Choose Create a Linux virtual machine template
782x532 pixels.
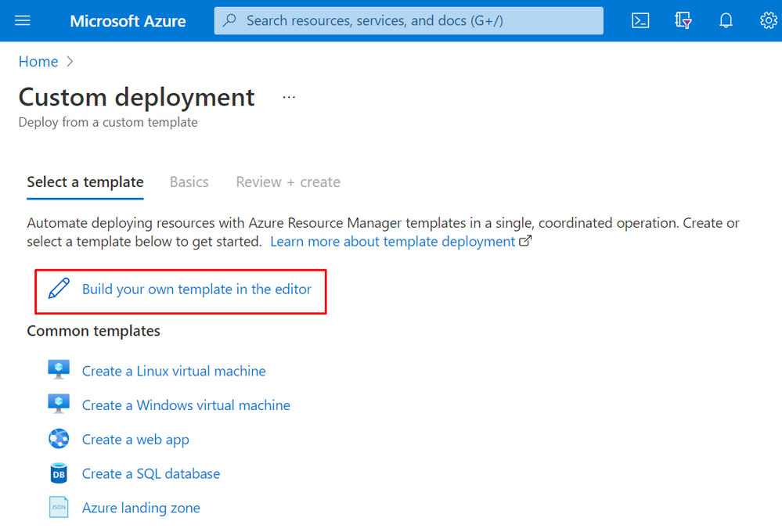(x=174, y=371)
